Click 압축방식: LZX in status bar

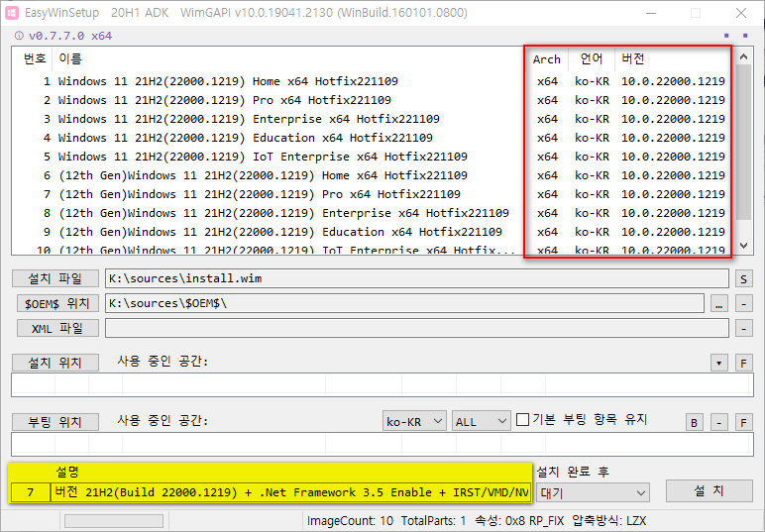tap(608, 521)
